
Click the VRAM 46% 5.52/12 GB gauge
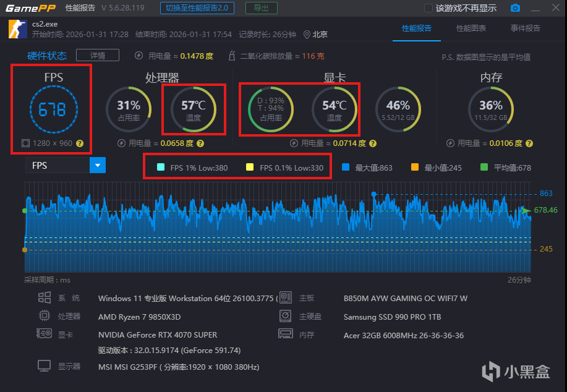click(x=398, y=109)
